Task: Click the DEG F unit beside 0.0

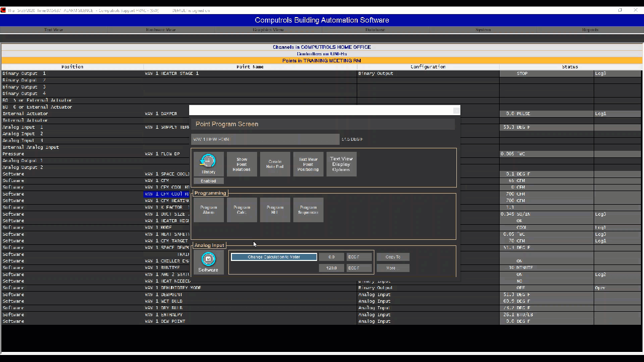Action: pyautogui.click(x=359, y=257)
